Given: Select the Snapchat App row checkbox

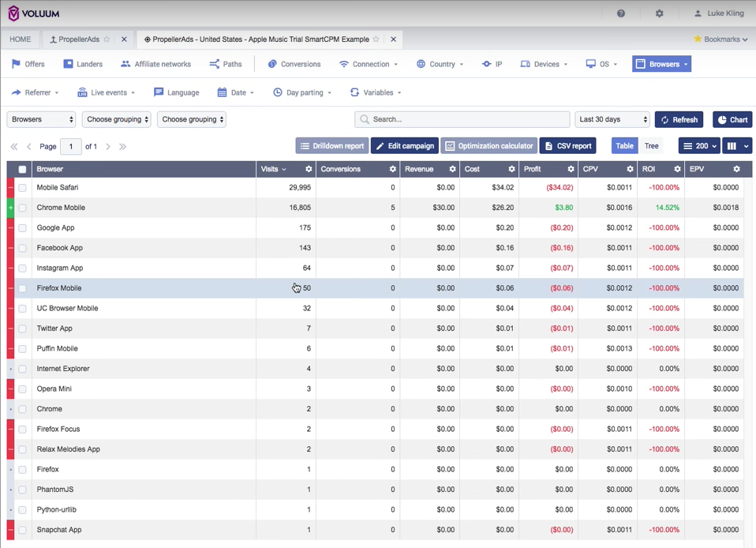Looking at the screenshot, I should tap(22, 530).
